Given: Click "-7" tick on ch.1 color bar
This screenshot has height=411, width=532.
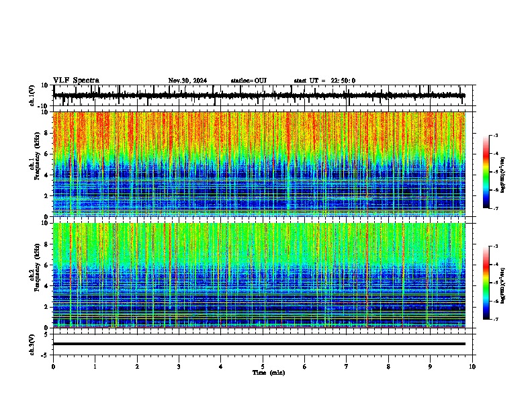Looking at the screenshot, I should click(x=496, y=209).
